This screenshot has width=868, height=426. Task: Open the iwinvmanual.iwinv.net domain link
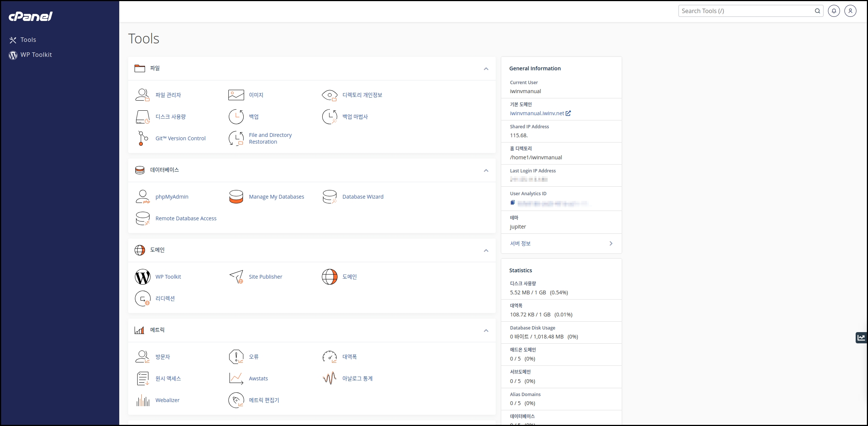537,113
